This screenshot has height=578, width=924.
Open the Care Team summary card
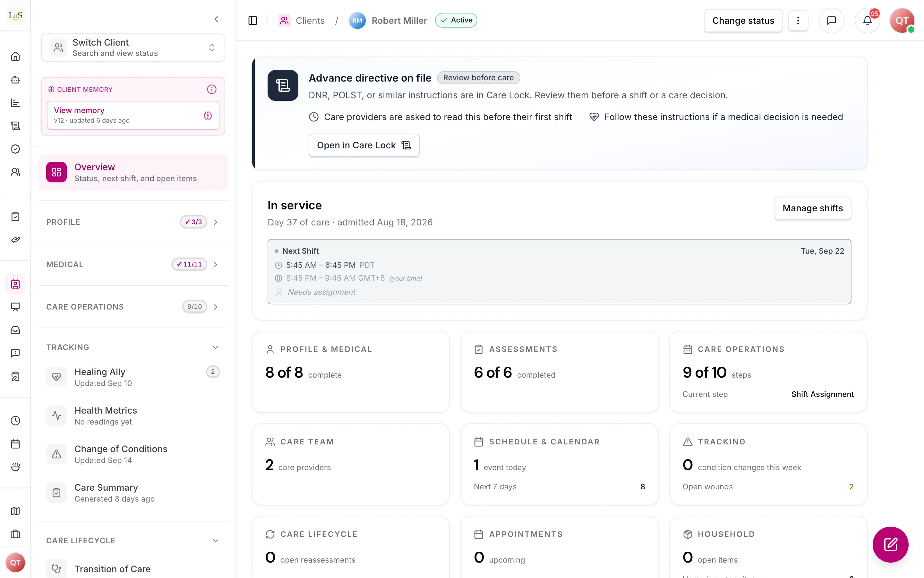click(350, 464)
